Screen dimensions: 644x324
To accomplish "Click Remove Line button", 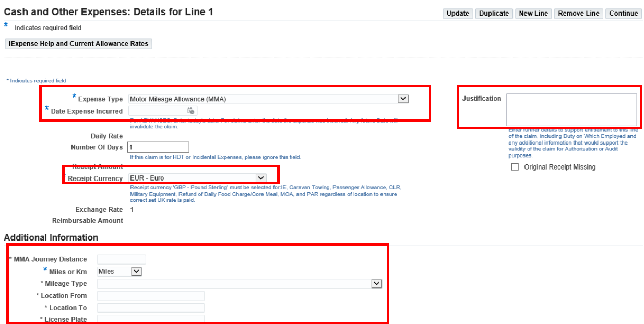I will point(578,14).
